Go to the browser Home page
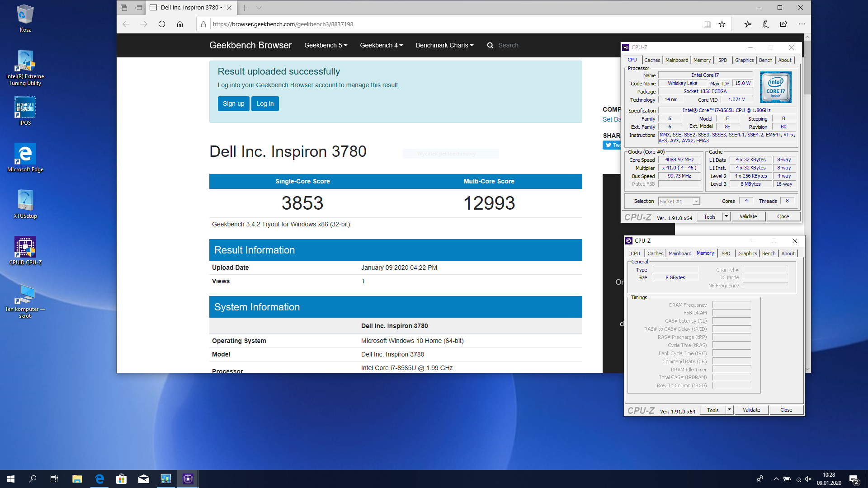 tap(180, 24)
